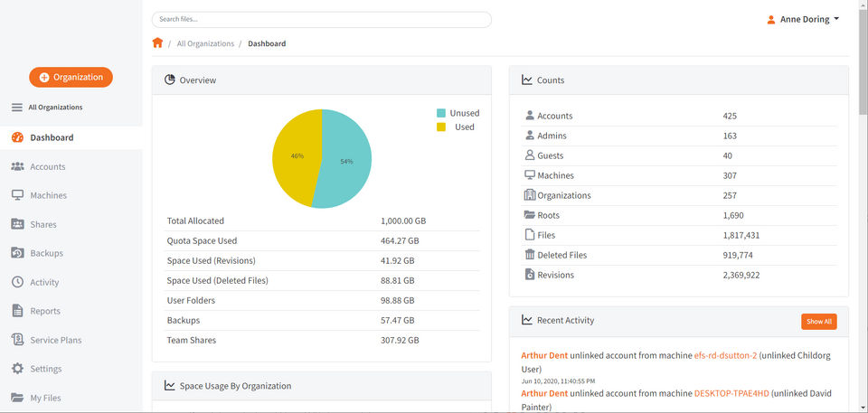The height and width of the screenshot is (413, 868).
Task: Click the home icon in the breadcrumb
Action: coord(157,42)
